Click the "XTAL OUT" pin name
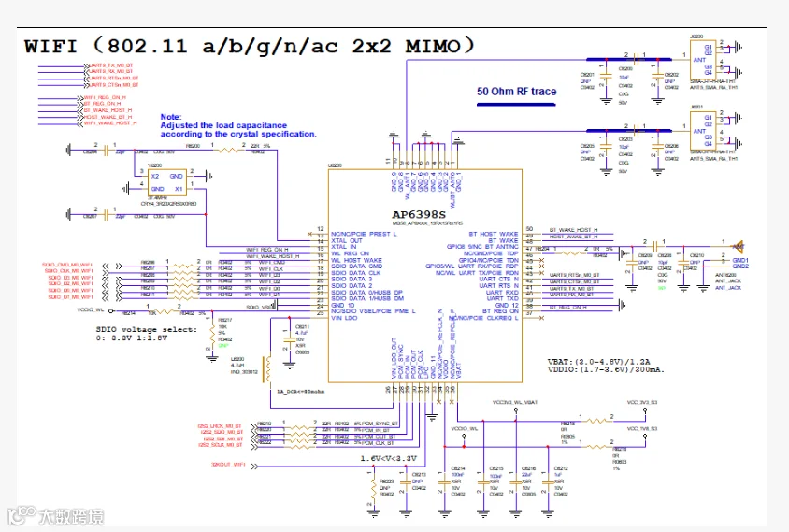789x532 pixels. point(346,240)
